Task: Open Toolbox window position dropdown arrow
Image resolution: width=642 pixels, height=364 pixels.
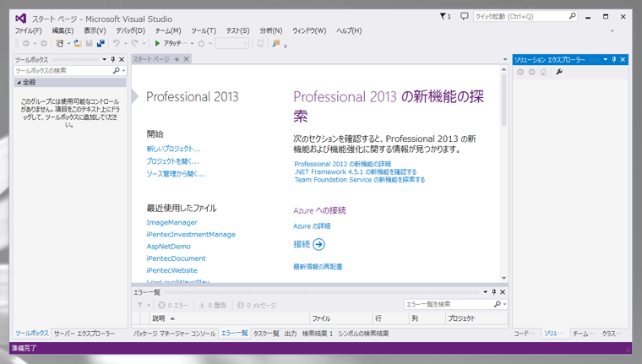Action: coord(104,59)
